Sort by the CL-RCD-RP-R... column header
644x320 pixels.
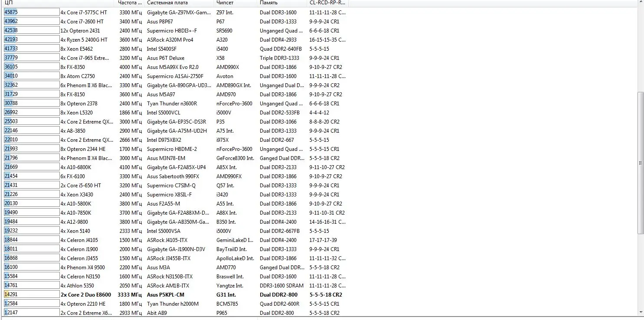tap(327, 3)
